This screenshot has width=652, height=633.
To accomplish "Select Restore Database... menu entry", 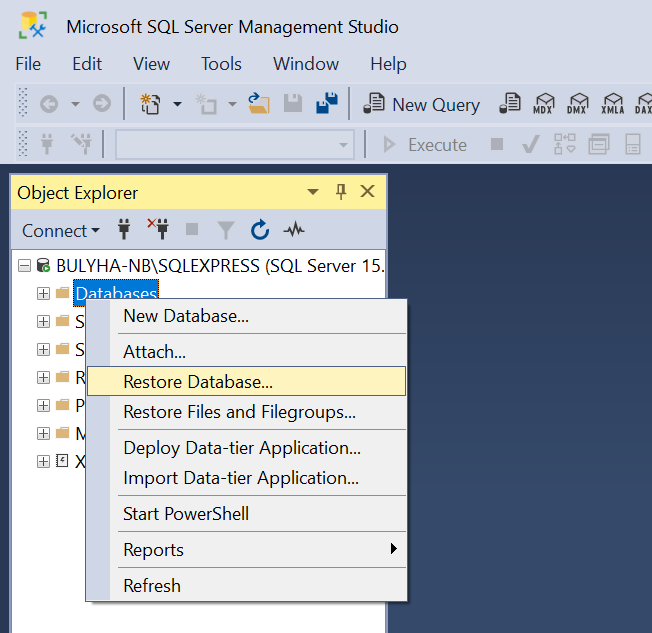I will pos(247,381).
